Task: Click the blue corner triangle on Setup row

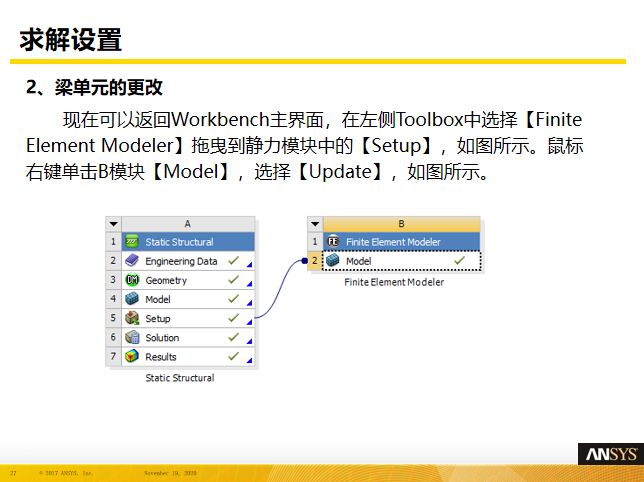Action: (250, 322)
